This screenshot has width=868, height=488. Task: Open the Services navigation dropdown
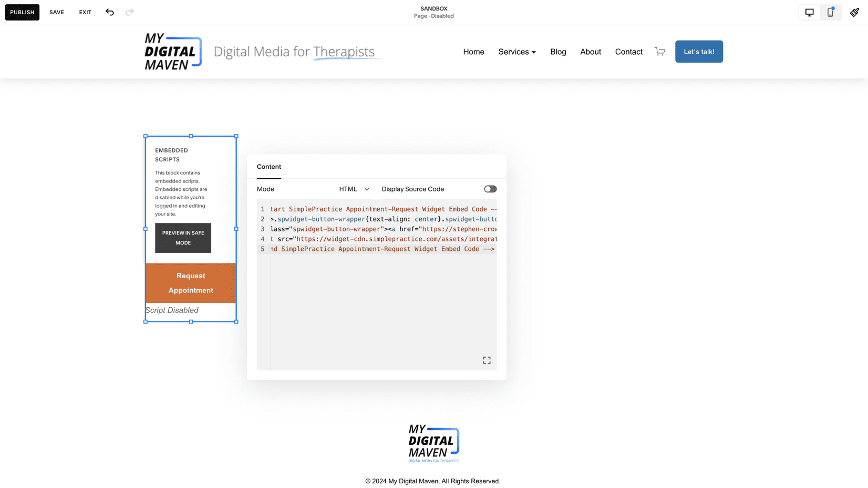pyautogui.click(x=516, y=52)
